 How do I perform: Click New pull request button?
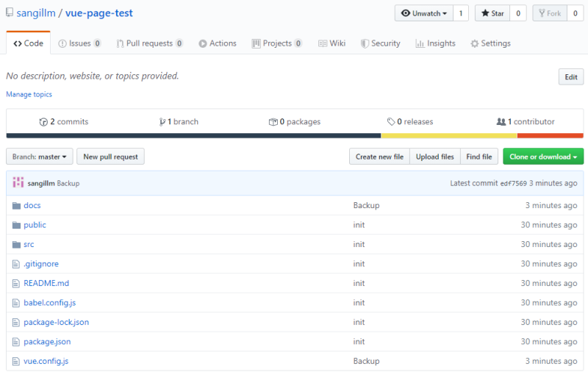point(111,157)
